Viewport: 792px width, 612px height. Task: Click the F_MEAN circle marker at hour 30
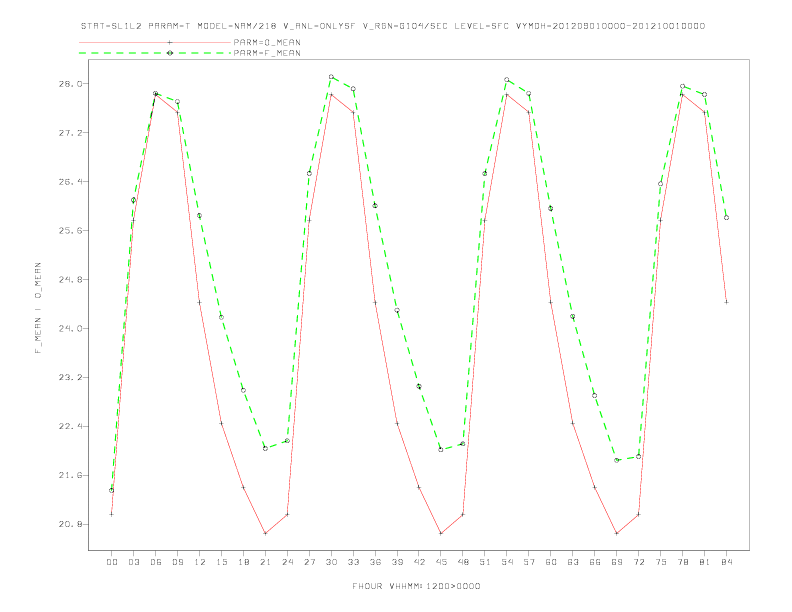[331, 77]
